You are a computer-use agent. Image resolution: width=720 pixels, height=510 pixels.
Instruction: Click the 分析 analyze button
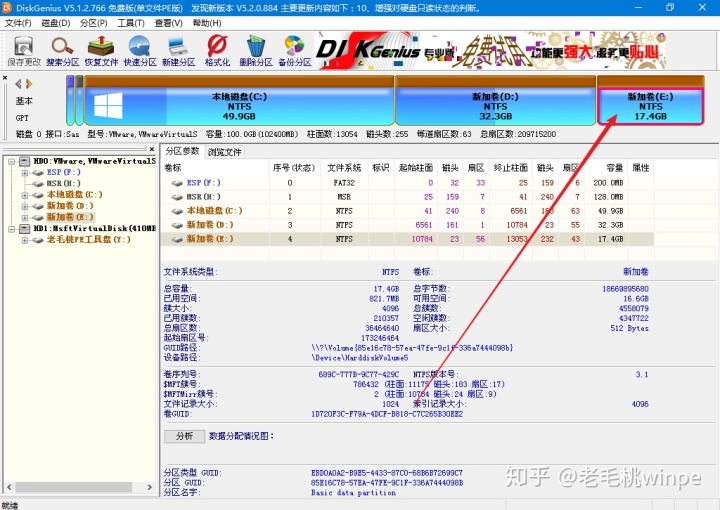click(185, 436)
